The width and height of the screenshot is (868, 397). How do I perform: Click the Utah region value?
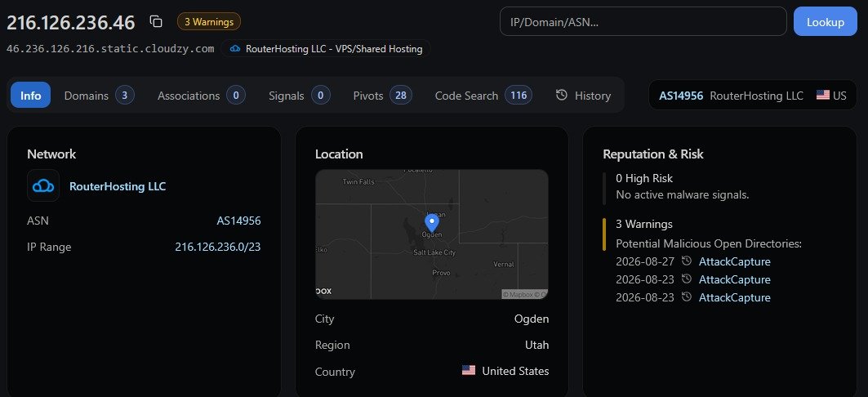pos(537,345)
